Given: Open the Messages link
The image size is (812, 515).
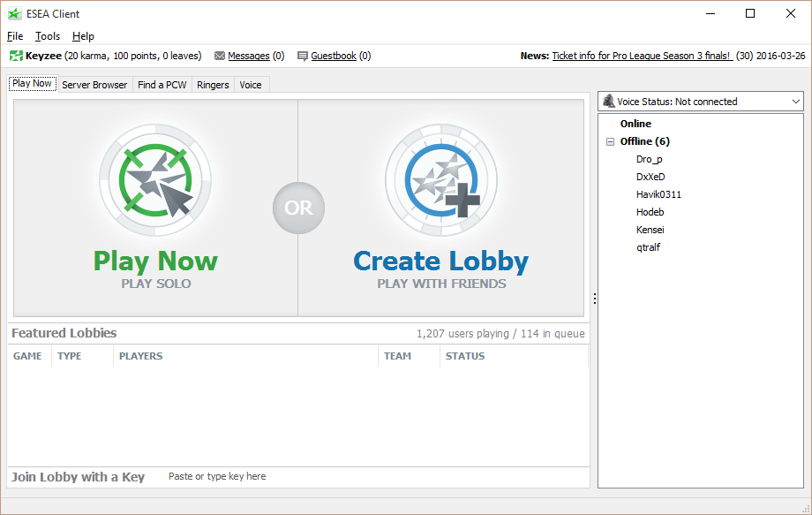Looking at the screenshot, I should tap(249, 56).
